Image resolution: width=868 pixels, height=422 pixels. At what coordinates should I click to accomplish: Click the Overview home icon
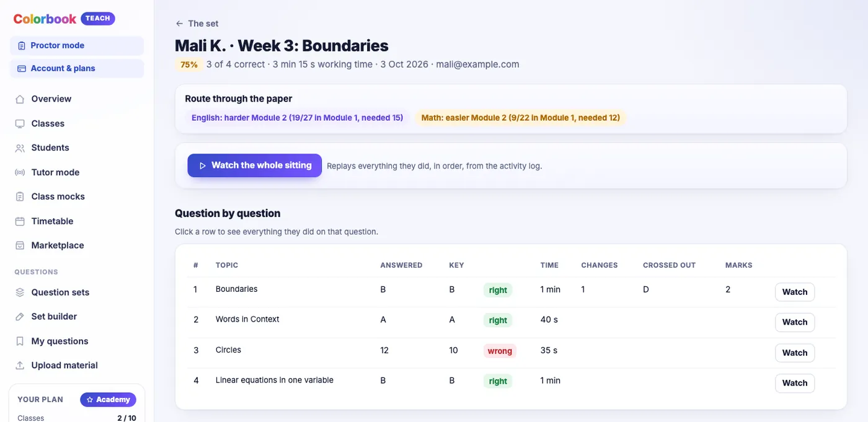tap(20, 99)
